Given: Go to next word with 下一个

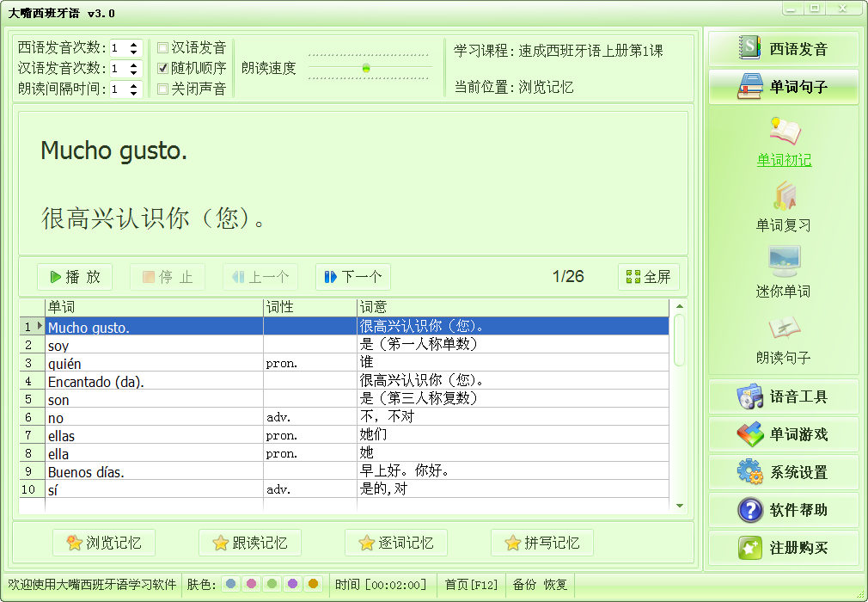Looking at the screenshot, I should click(x=353, y=277).
